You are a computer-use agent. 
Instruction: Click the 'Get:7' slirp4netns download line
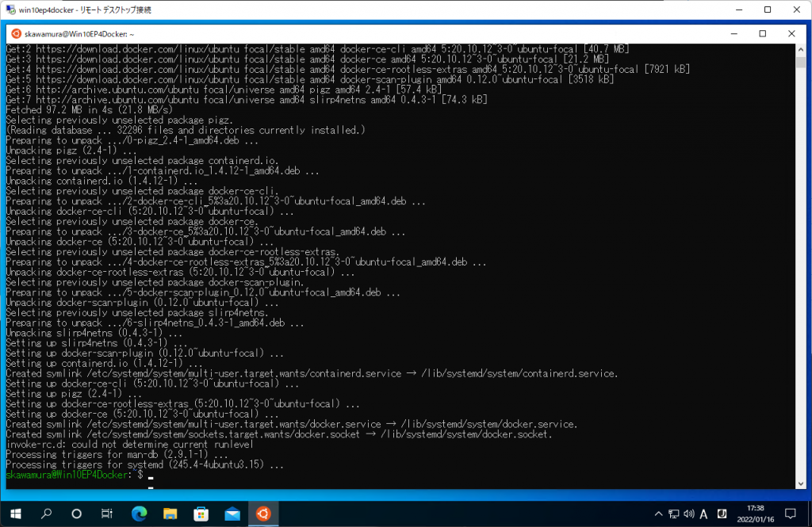[x=247, y=99]
